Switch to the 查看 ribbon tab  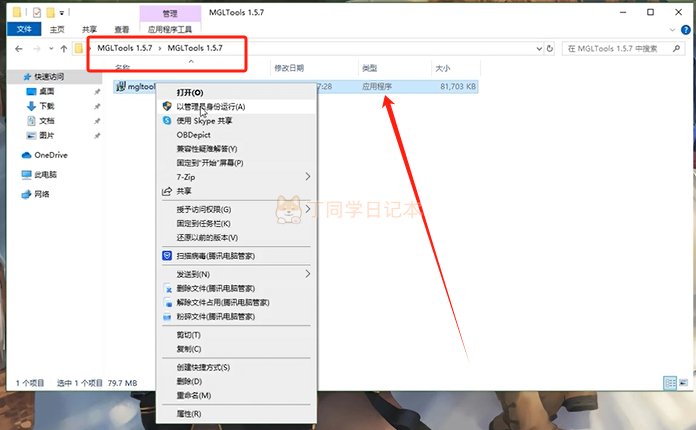tap(122, 29)
